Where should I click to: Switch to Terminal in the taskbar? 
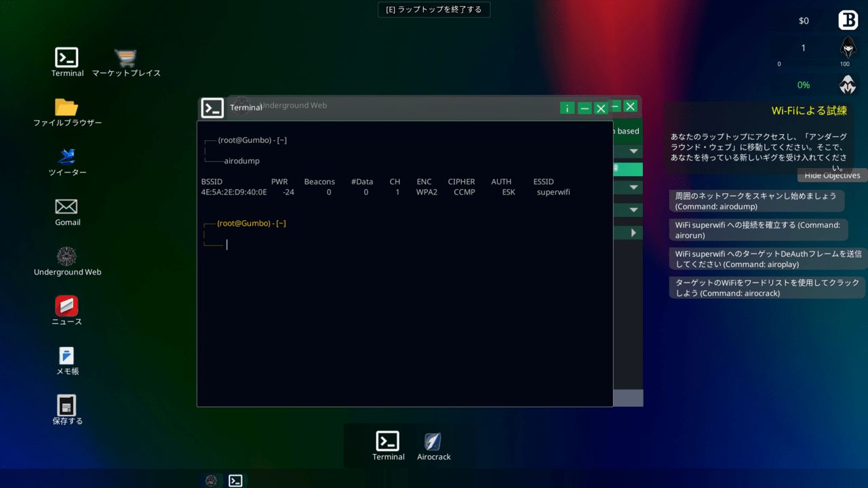point(235,481)
